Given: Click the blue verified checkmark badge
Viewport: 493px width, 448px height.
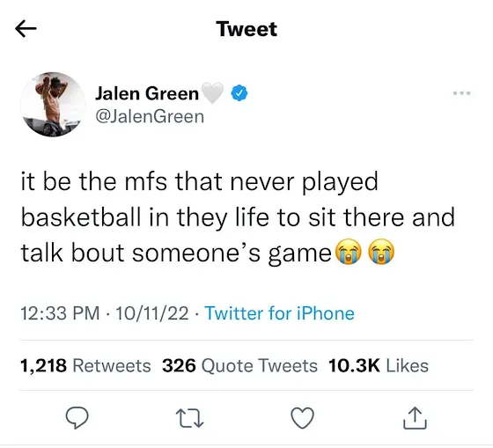Looking at the screenshot, I should (239, 92).
